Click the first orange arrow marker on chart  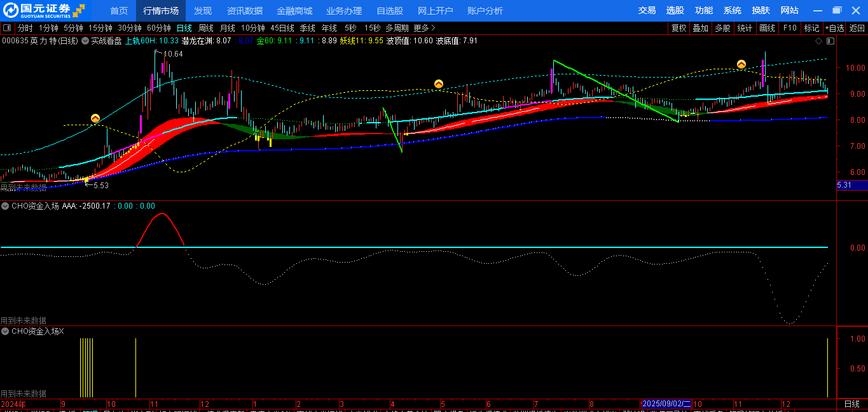[95, 118]
